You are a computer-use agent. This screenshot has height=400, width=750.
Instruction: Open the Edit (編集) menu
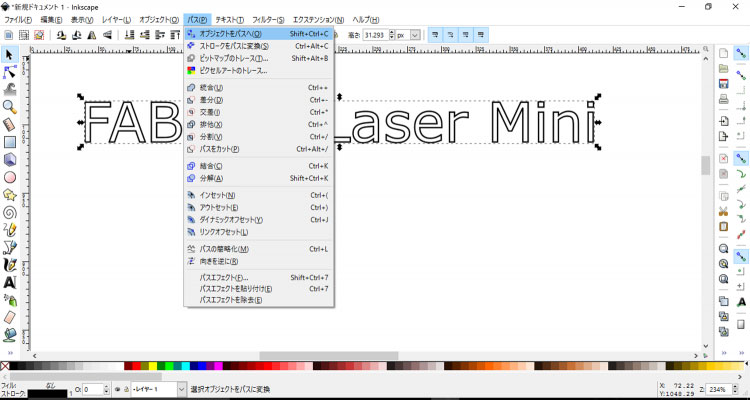pyautogui.click(x=51, y=20)
